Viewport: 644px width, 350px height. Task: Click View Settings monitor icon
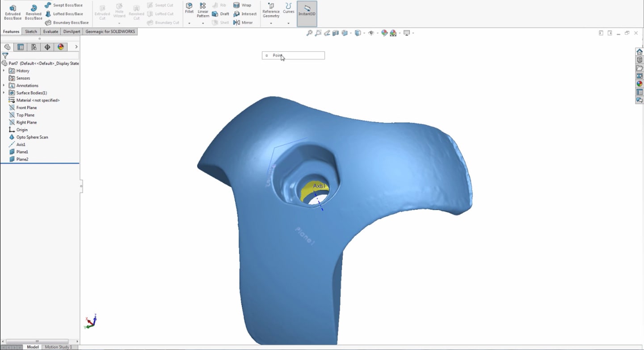point(407,33)
